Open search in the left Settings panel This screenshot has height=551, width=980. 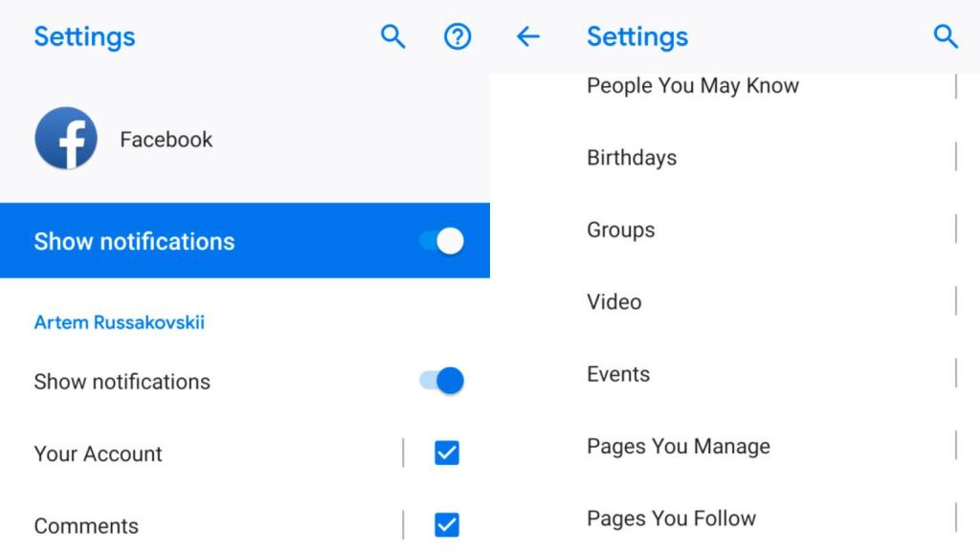point(391,36)
